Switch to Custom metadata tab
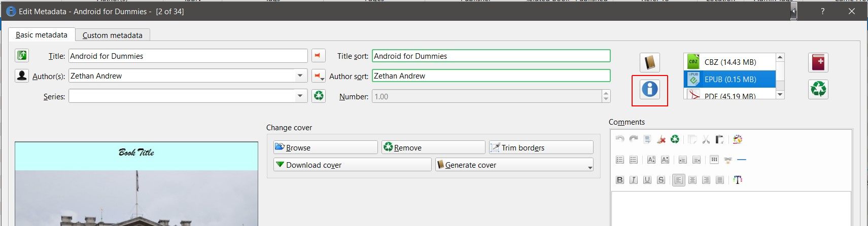This screenshot has height=226, width=868. (112, 35)
